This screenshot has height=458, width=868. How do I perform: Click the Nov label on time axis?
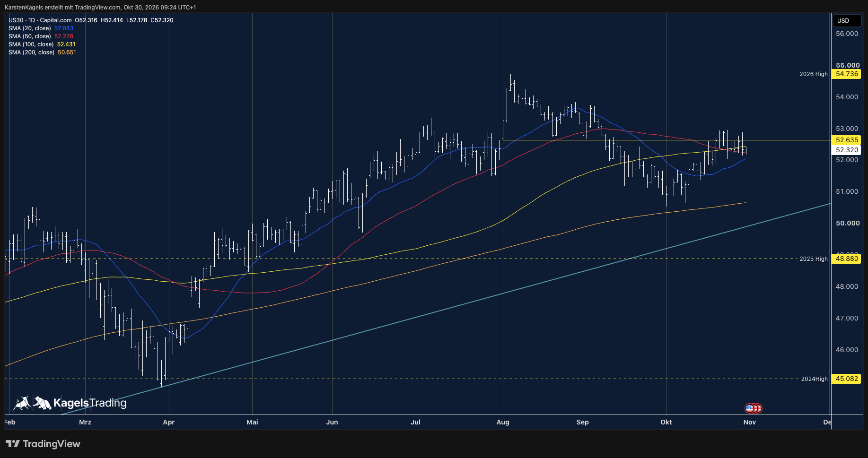(x=750, y=422)
